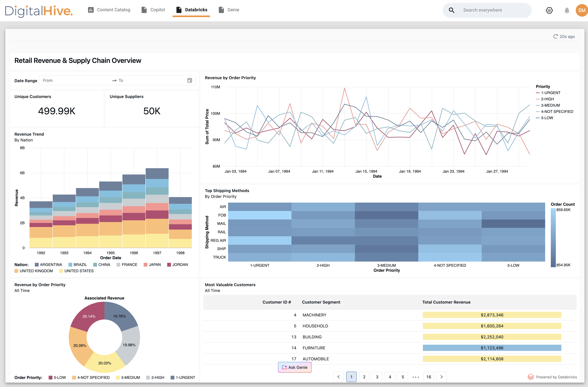The width and height of the screenshot is (588, 387).
Task: Click the search magnifier icon
Action: [x=451, y=10]
